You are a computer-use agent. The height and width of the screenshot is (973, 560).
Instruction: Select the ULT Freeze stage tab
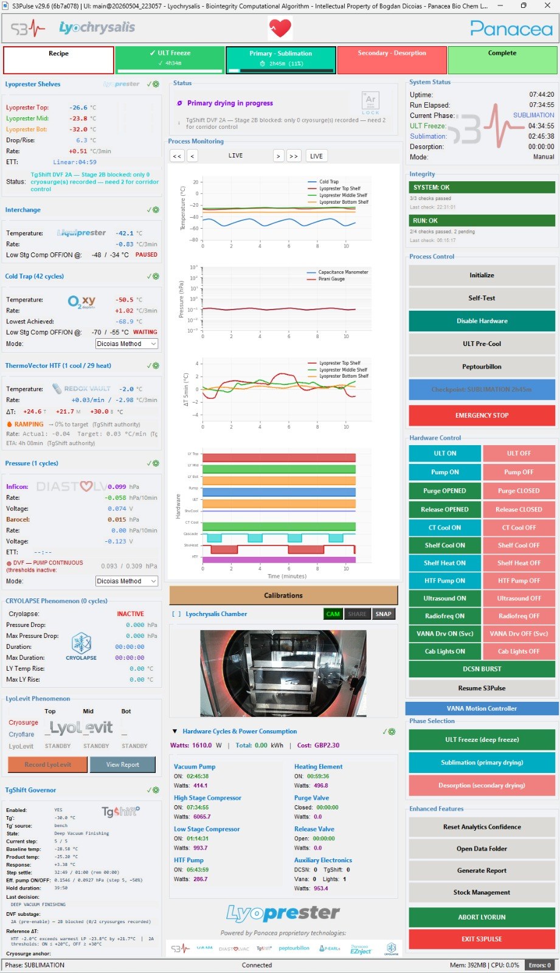[170, 60]
